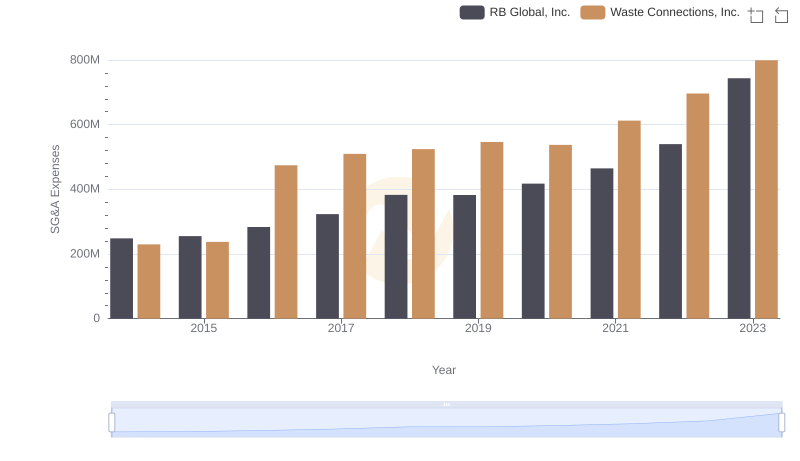
Task: Click the 2023 Waste Connections bar
Action: 766,189
